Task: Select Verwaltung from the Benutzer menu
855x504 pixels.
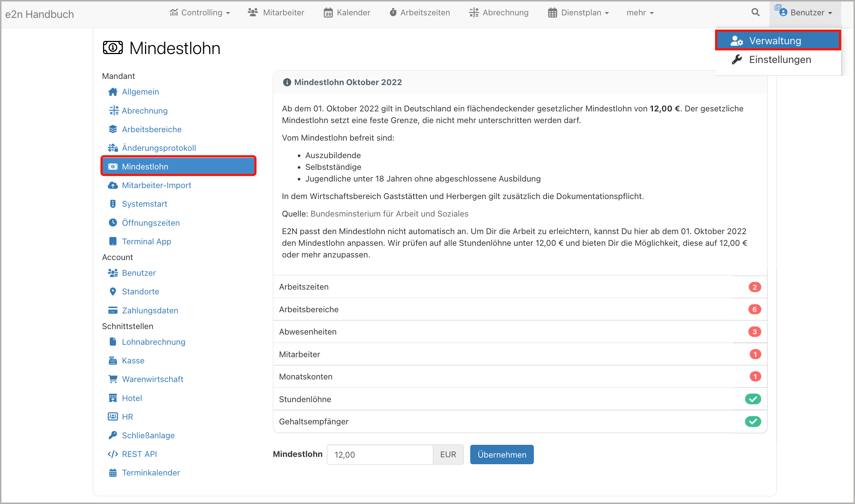Action: (775, 41)
